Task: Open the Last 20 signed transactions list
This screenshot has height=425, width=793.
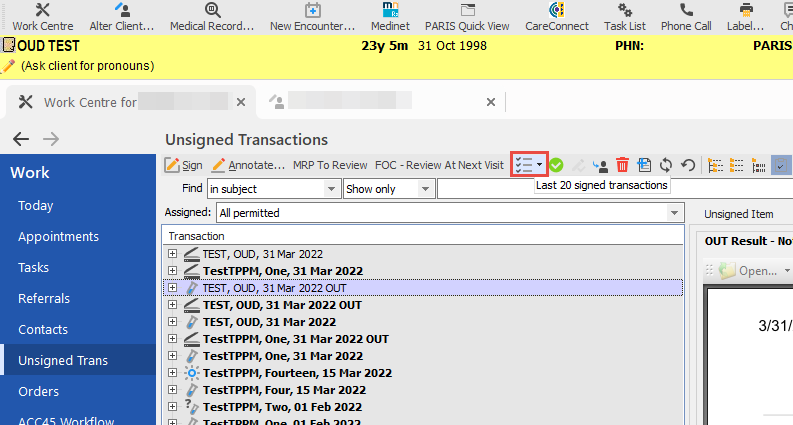Action: [528, 165]
